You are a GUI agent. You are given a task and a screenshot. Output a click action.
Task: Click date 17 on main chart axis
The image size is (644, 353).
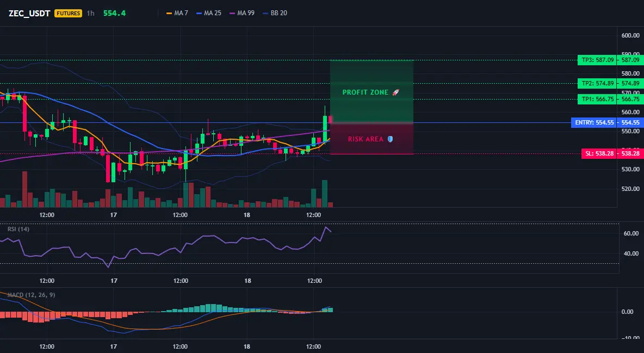point(114,215)
